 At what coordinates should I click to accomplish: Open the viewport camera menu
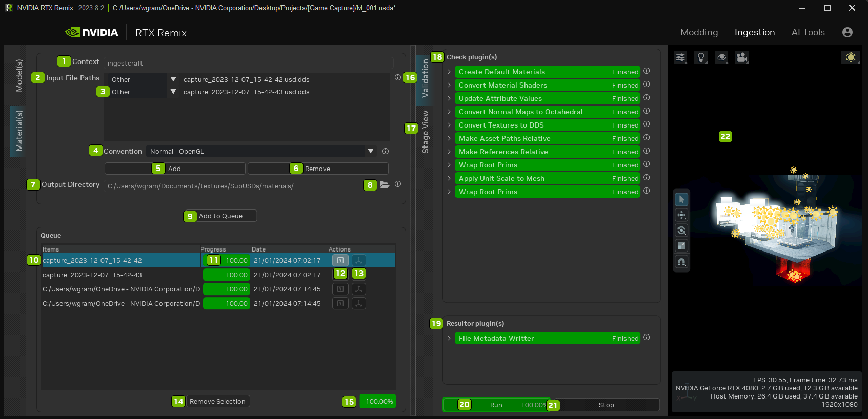coord(742,57)
